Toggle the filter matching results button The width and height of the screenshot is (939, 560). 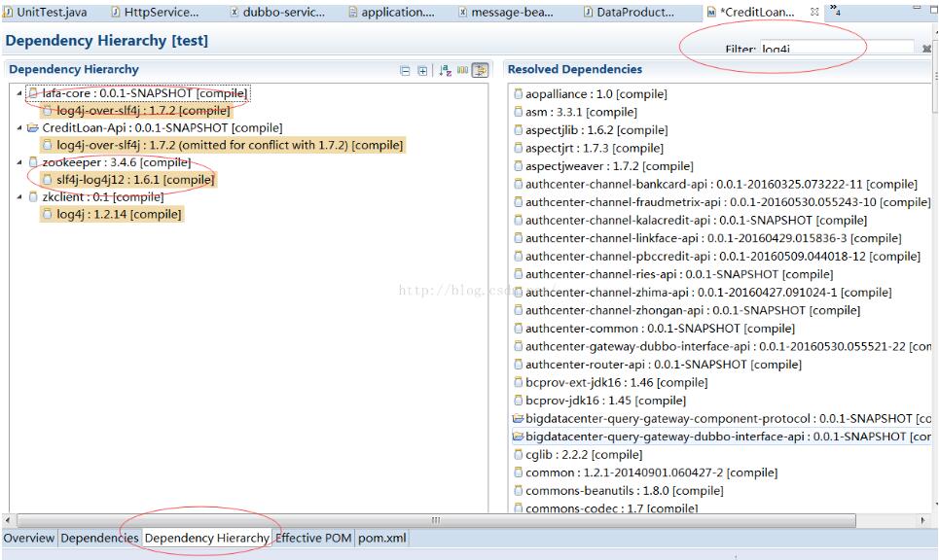(x=480, y=70)
